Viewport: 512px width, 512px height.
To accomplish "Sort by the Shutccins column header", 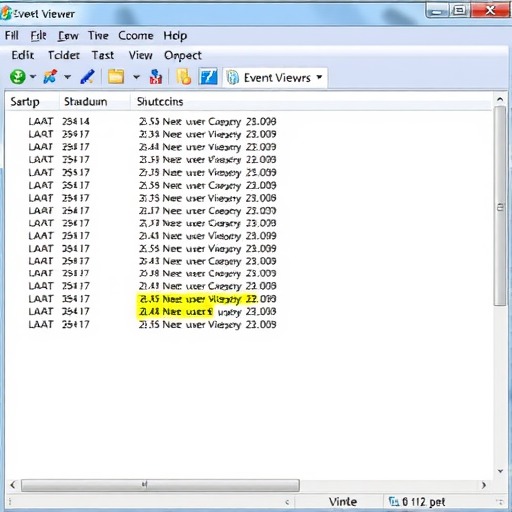I will (160, 101).
